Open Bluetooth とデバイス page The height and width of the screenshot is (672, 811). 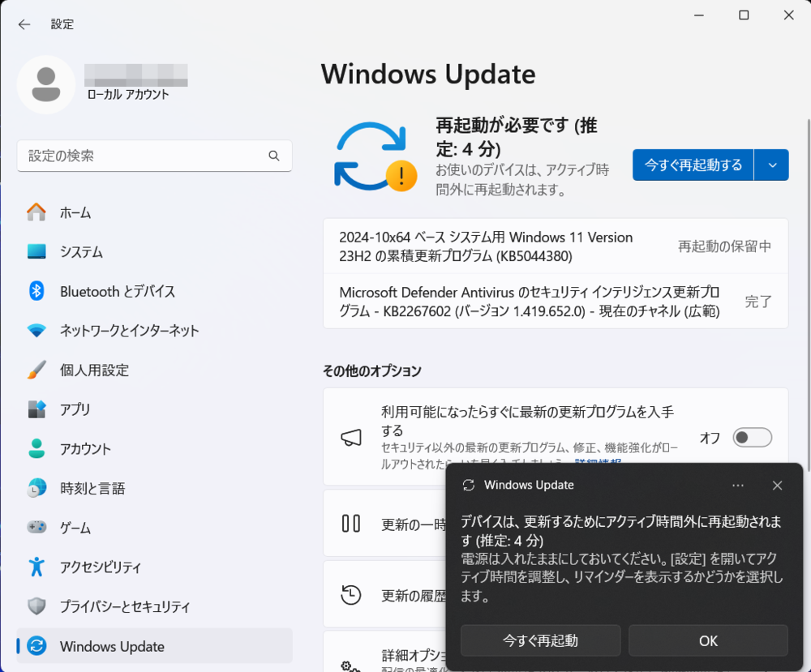154,291
